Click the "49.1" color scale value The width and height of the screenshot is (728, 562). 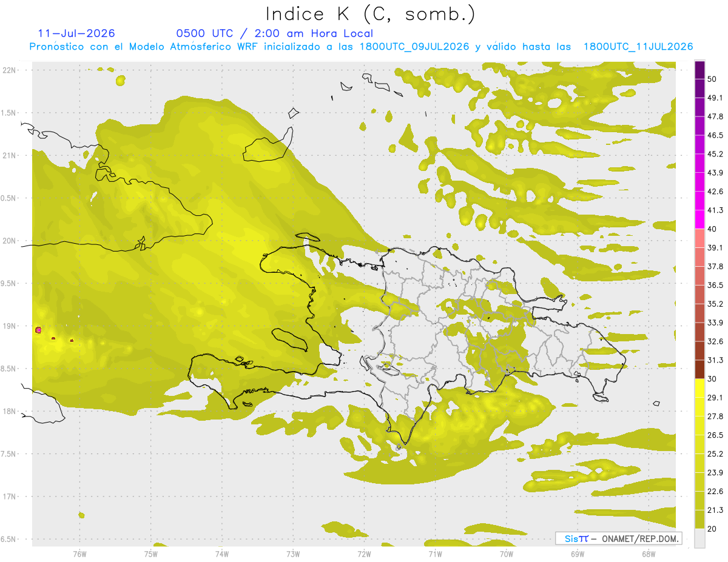click(715, 98)
